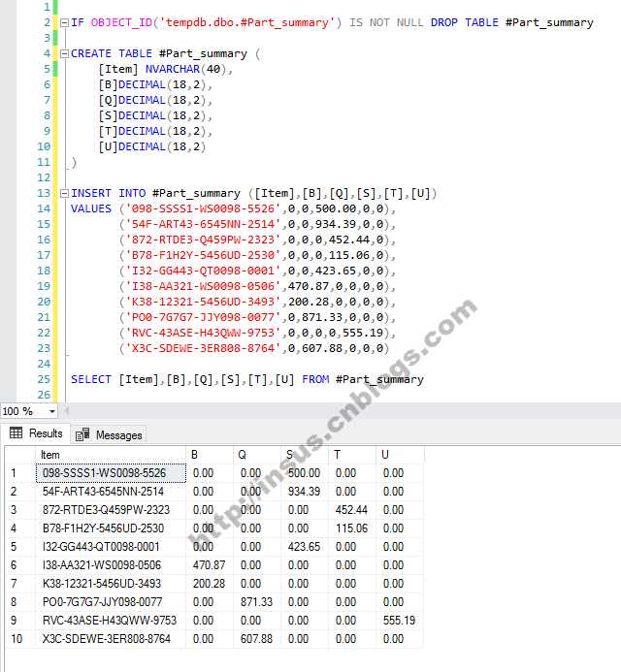621x672 pixels.
Task: Click the 470.87 value cell
Action: pyautogui.click(x=210, y=565)
